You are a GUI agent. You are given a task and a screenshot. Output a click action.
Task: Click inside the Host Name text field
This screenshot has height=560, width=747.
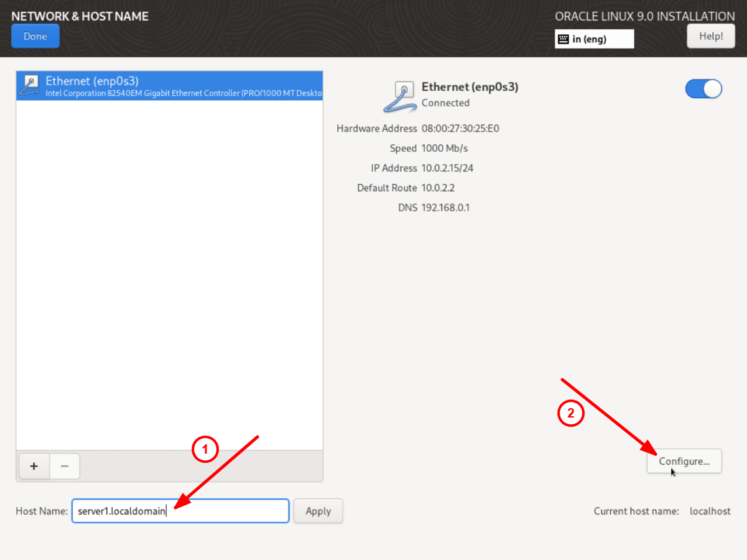pos(180,511)
